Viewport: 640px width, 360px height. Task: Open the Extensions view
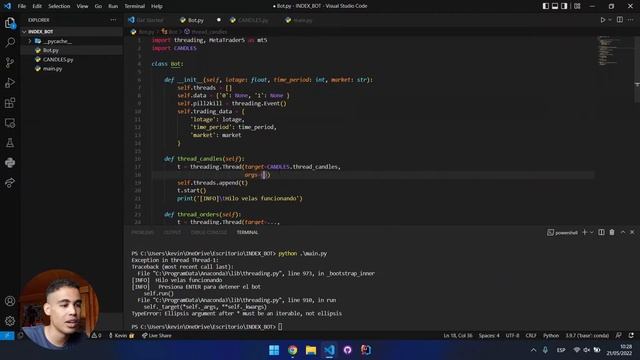[x=10, y=102]
